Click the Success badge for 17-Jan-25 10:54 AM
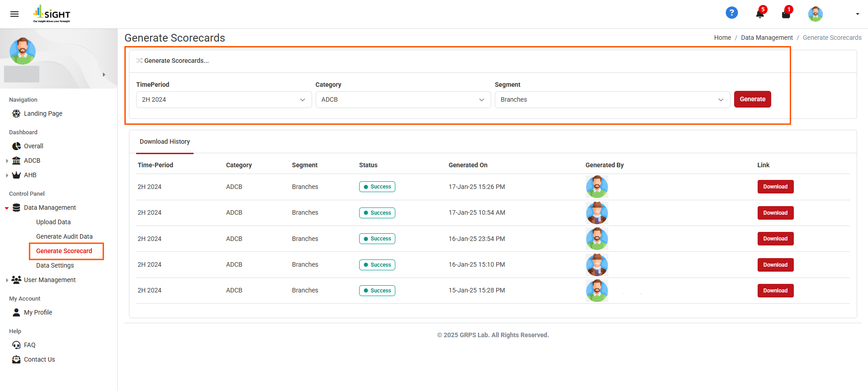Viewport: 868px width, 391px height. (377, 213)
